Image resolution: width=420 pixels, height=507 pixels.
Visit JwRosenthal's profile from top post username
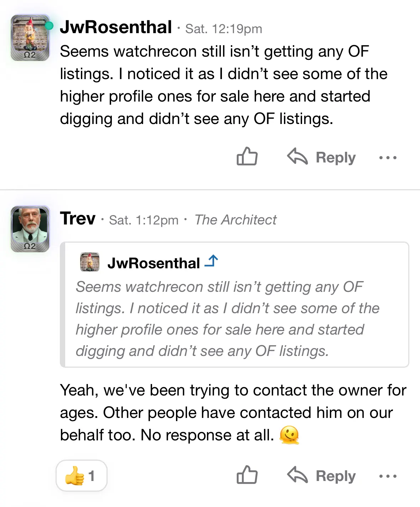(x=116, y=27)
